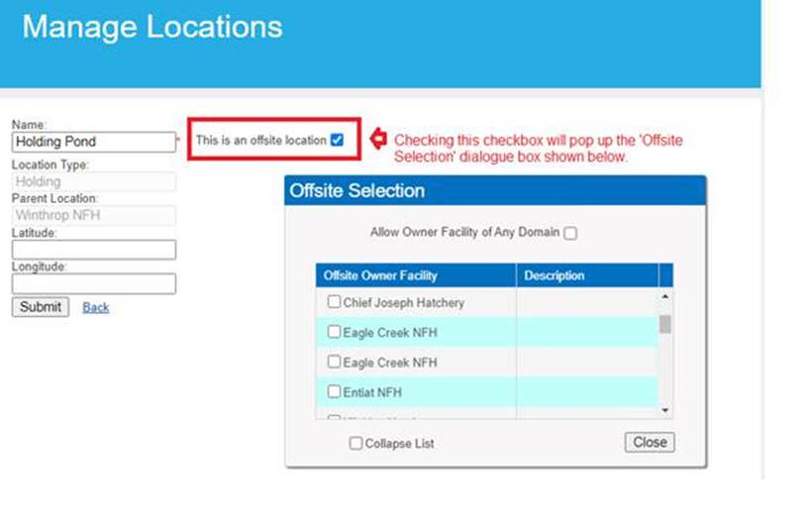This screenshot has width=812, height=524.
Task: Check Eagle Creek NFH in the shaded row
Action: [335, 333]
